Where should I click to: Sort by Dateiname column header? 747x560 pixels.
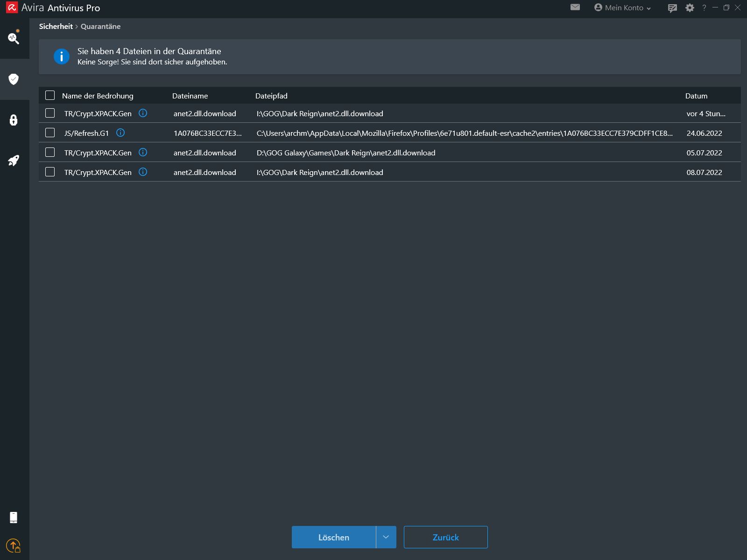point(190,96)
